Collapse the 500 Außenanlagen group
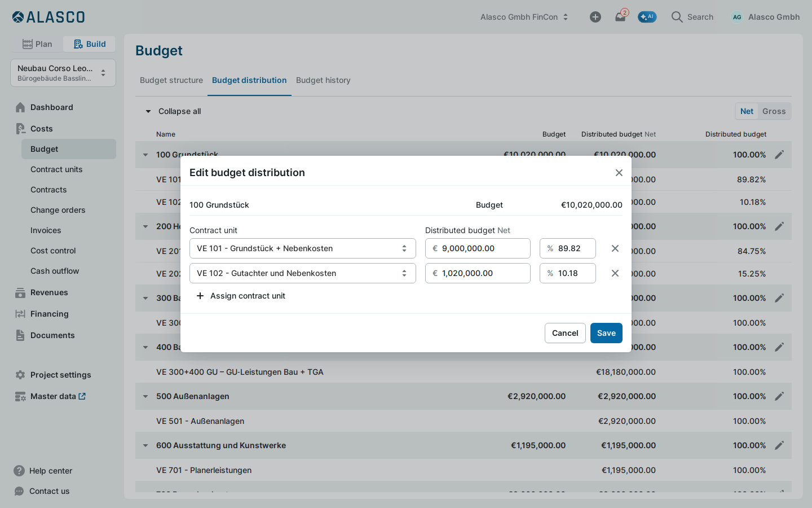The image size is (812, 508). pos(145,396)
